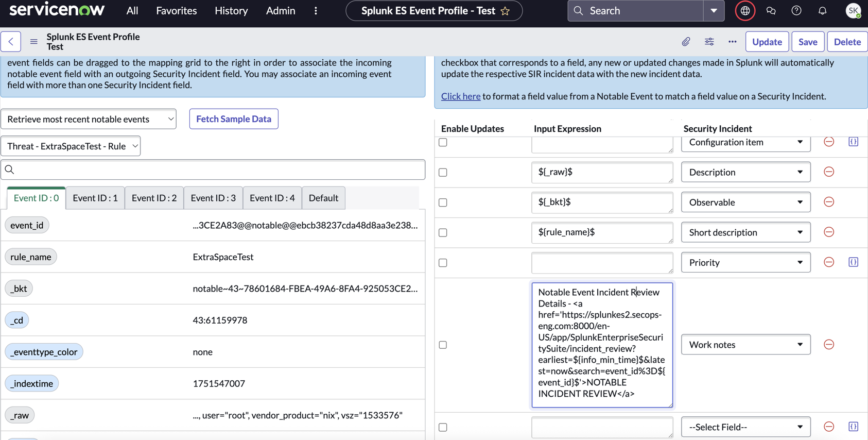Screen dimensions: 868x440
Task: Enable updates for Short description row
Action: click(x=443, y=233)
